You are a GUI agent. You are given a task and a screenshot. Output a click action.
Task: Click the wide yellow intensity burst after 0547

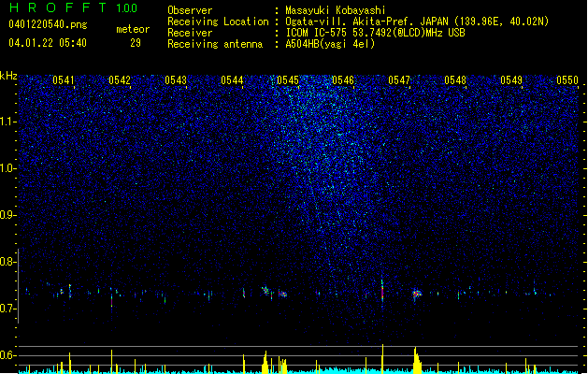pyautogui.click(x=417, y=361)
